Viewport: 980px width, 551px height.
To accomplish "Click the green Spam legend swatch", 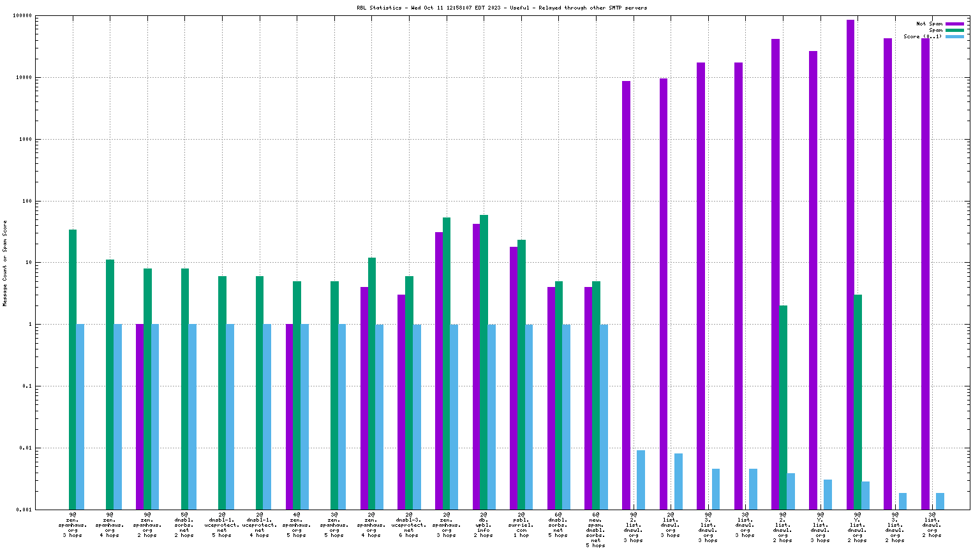I will coord(954,30).
